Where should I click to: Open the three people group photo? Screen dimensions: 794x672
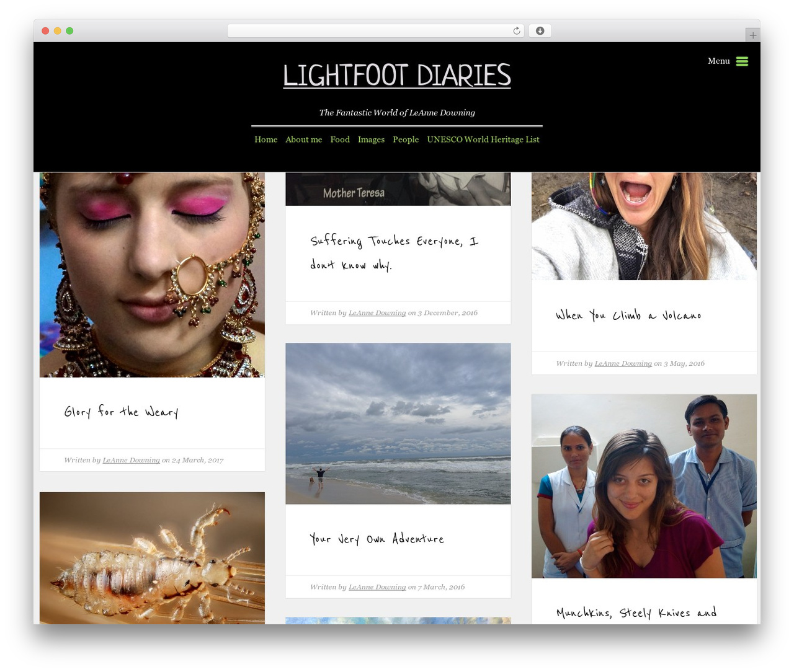[x=644, y=486]
